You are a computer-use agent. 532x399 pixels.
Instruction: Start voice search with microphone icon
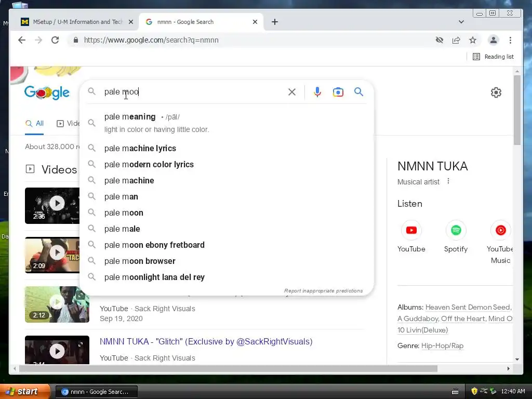tap(317, 92)
